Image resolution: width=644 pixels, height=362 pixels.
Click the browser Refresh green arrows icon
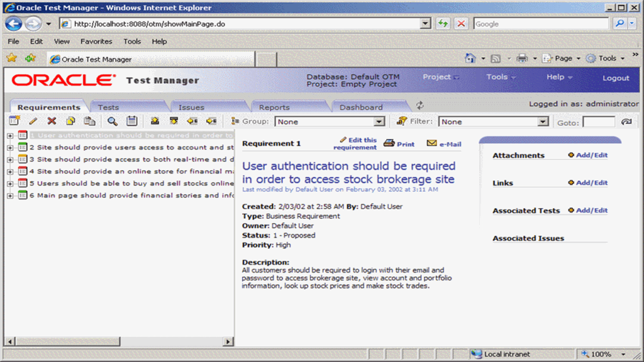(443, 24)
